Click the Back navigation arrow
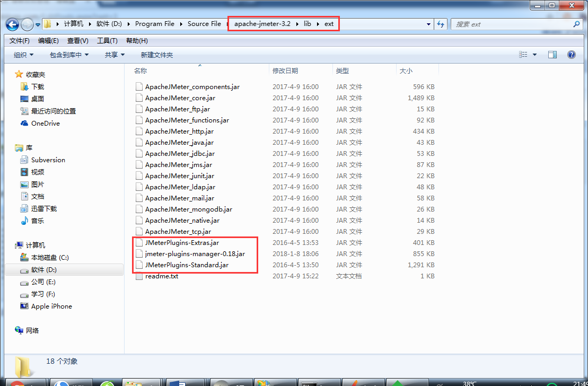The width and height of the screenshot is (588, 386). (x=12, y=24)
